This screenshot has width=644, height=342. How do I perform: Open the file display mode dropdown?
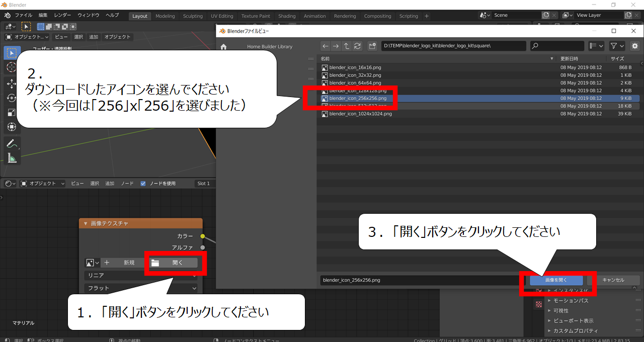597,46
